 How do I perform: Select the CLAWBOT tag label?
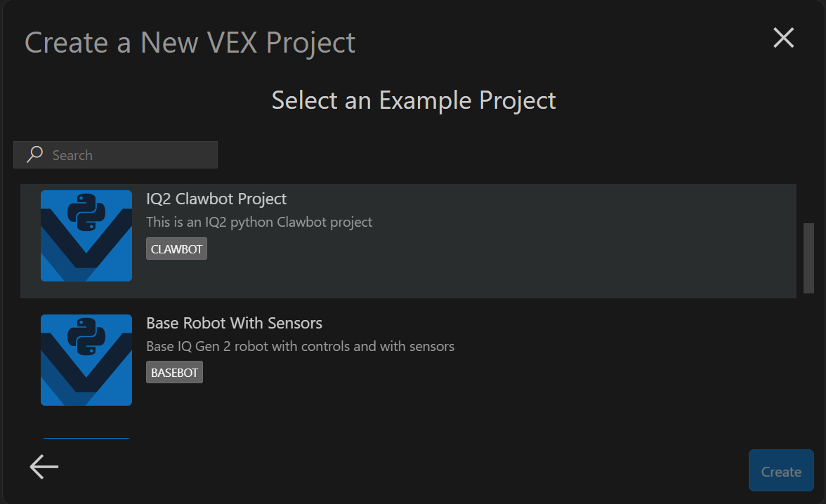(176, 248)
